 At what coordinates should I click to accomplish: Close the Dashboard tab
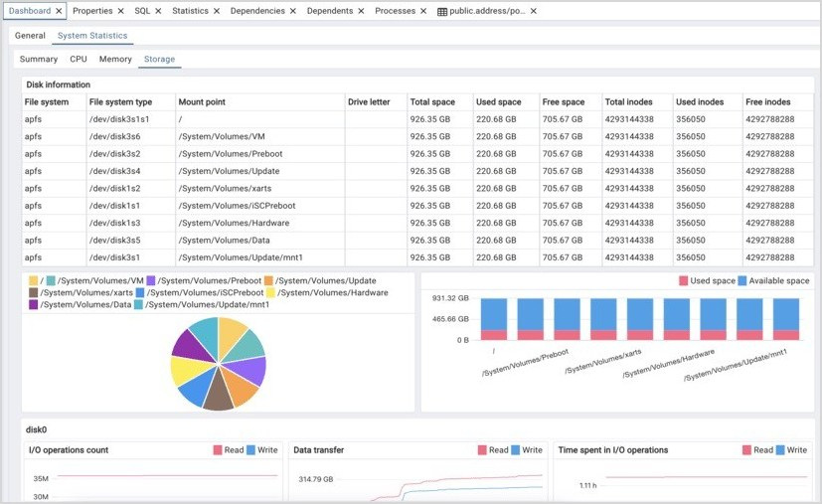59,11
